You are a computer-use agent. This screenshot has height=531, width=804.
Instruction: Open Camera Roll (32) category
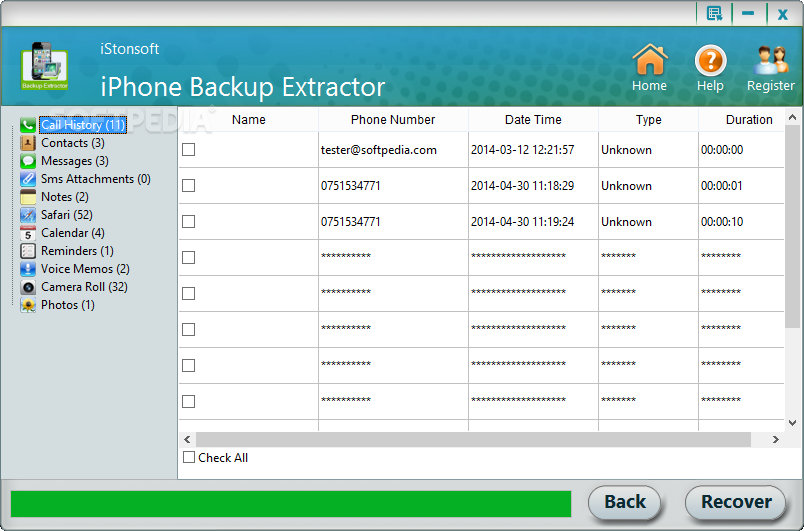84,287
